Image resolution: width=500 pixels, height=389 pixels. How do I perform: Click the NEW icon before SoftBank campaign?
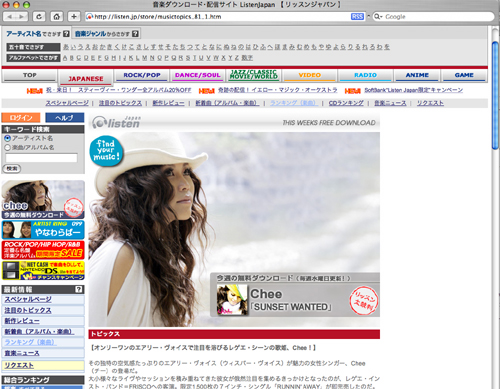click(x=353, y=91)
